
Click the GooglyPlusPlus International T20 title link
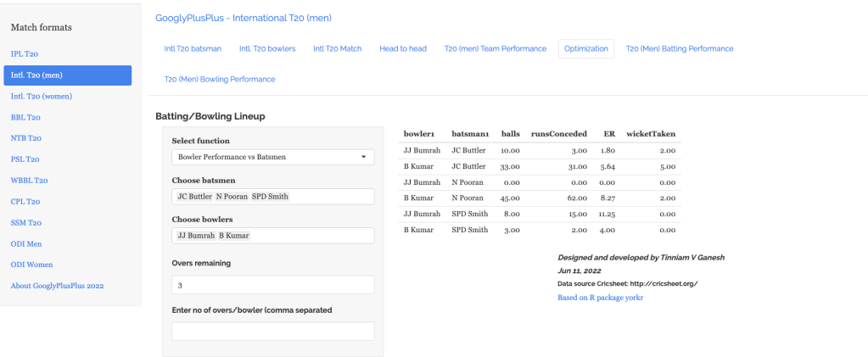244,18
